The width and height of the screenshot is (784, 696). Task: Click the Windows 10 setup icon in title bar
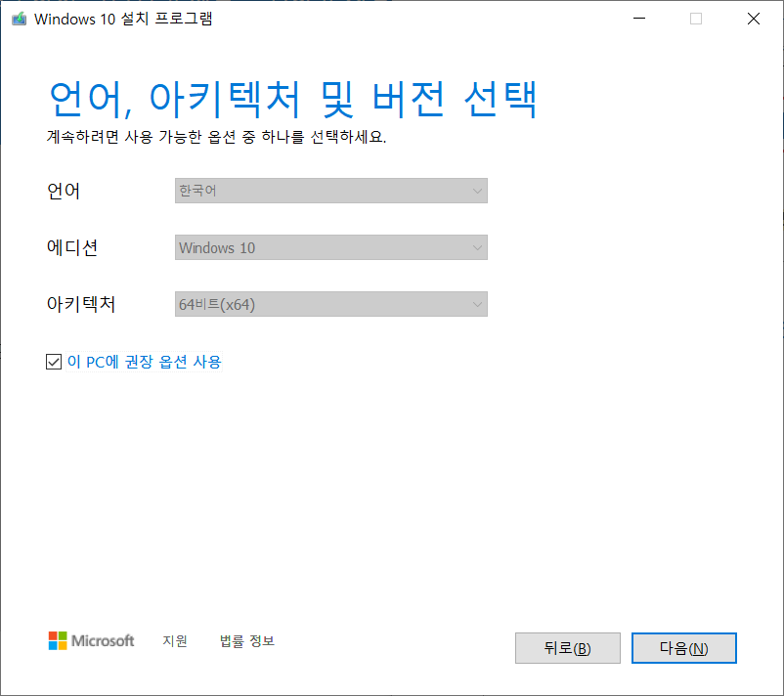[18, 19]
